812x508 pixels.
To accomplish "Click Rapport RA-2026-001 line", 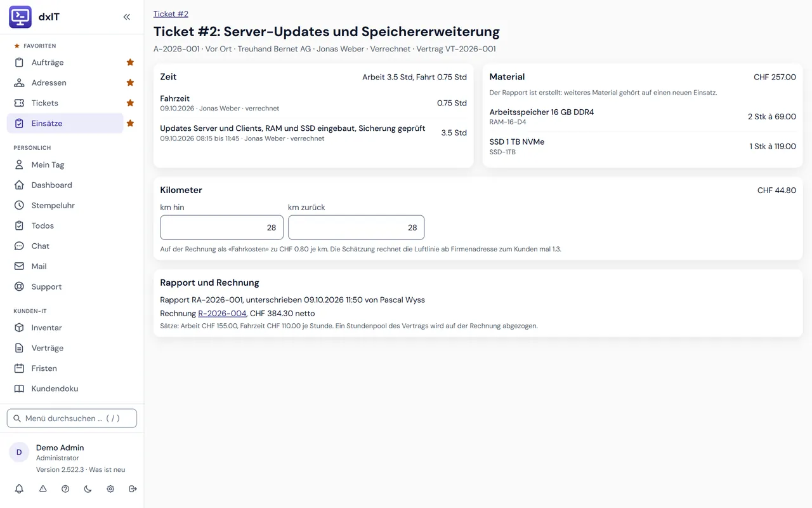I will point(292,300).
